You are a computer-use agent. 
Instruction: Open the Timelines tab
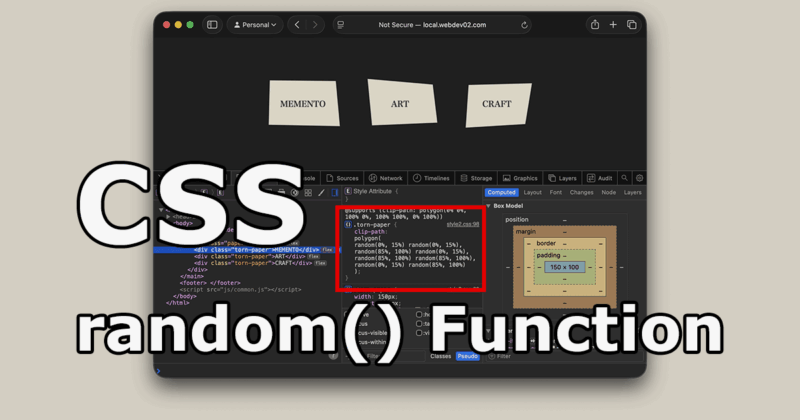click(x=431, y=178)
